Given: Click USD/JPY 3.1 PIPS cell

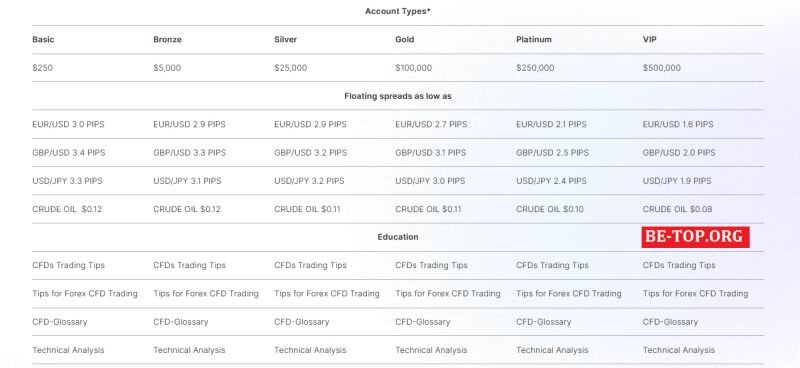Looking at the screenshot, I should (187, 181).
